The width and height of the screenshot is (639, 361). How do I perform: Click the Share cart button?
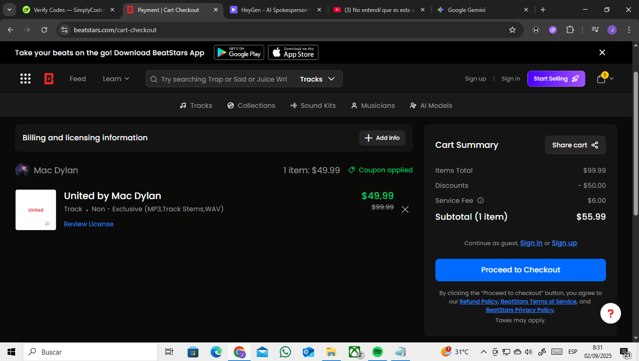click(x=575, y=145)
